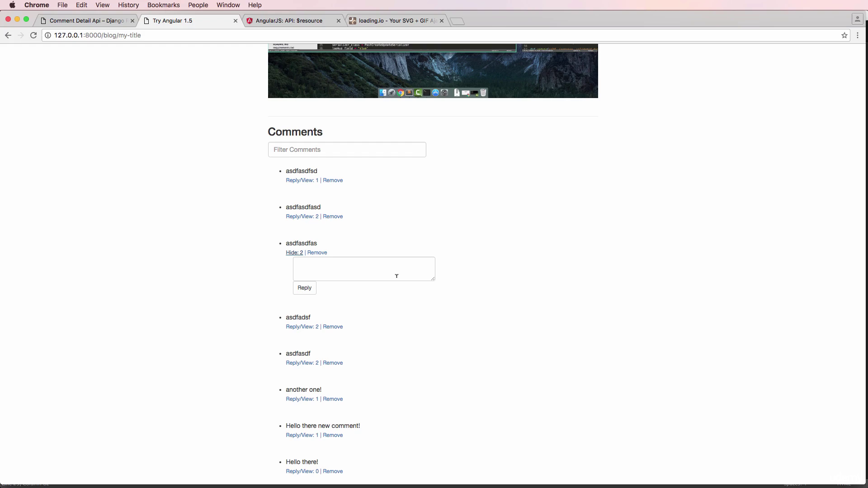Bookmark this page with star icon
The width and height of the screenshot is (868, 488).
click(844, 35)
